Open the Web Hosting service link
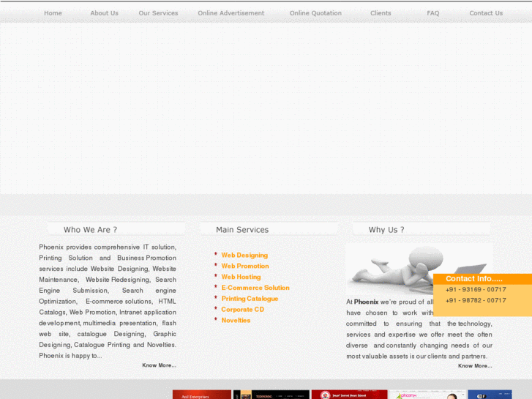532x399 pixels. pos(241,277)
